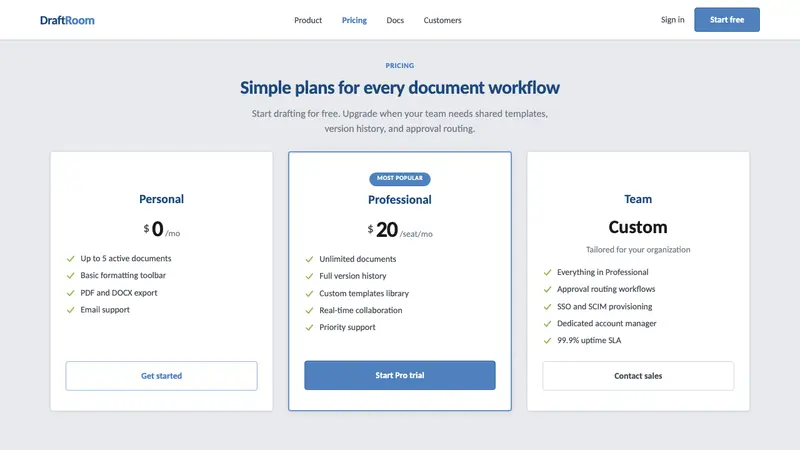Click checkmark beside Approval routing workflows
Viewport: 800px width, 450px height.
point(547,289)
